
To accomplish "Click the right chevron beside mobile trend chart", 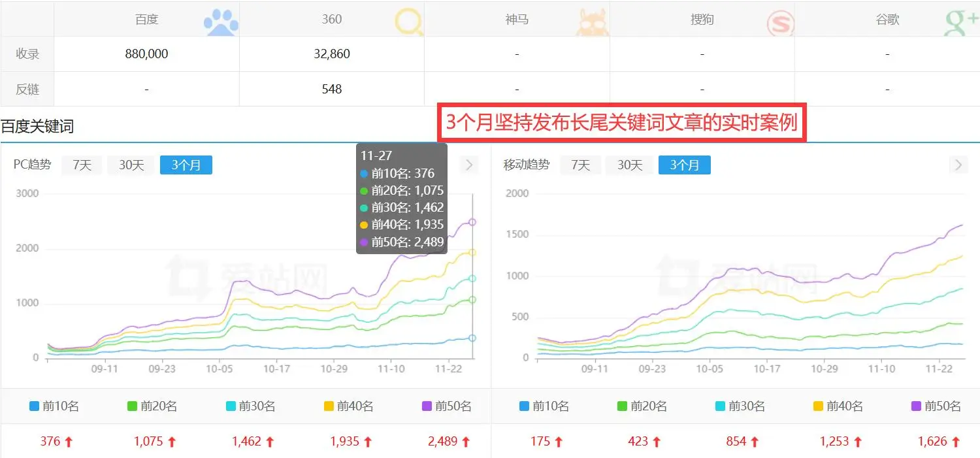I will coord(958,165).
